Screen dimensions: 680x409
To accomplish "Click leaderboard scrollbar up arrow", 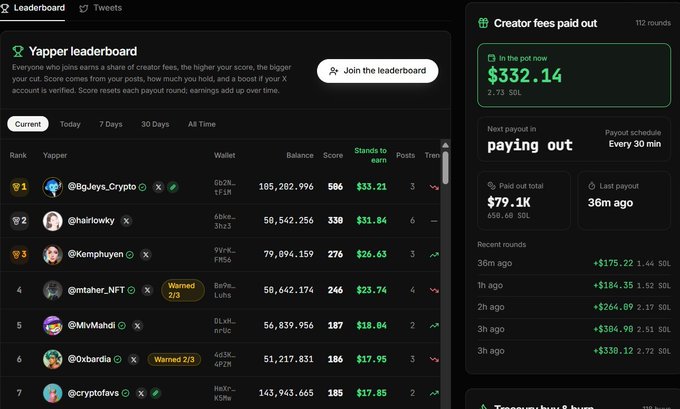I will click(445, 145).
